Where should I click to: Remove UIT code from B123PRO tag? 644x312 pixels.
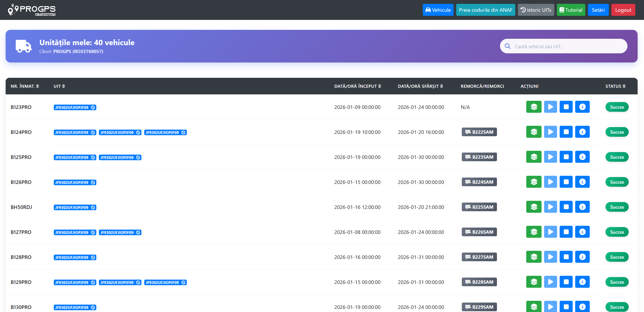click(93, 107)
